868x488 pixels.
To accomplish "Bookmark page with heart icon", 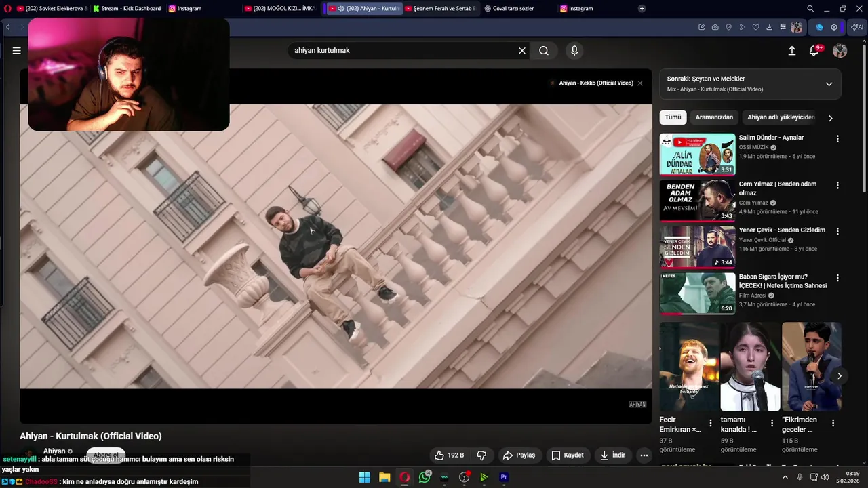I will click(x=755, y=27).
